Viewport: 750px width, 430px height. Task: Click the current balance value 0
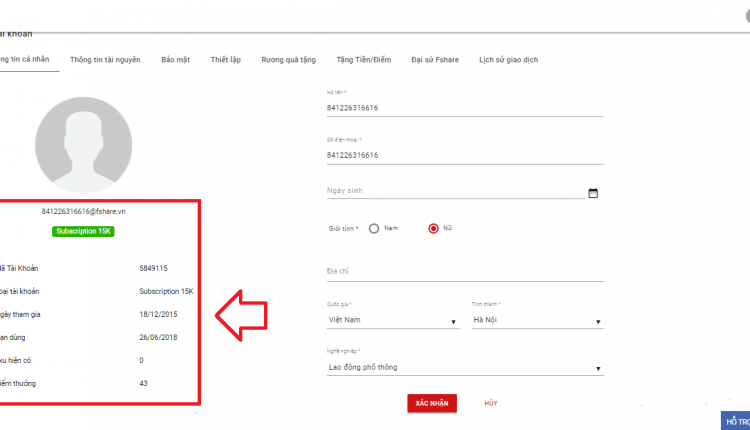click(x=141, y=360)
